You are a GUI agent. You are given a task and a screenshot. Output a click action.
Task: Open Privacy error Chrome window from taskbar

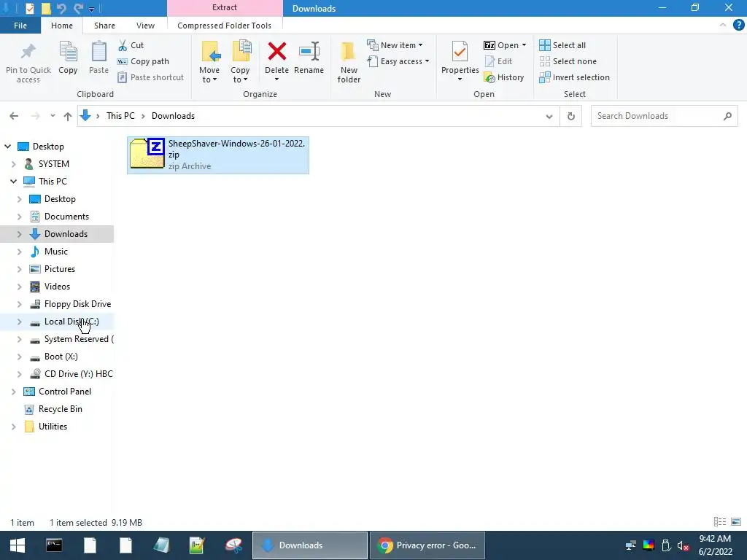(x=427, y=545)
